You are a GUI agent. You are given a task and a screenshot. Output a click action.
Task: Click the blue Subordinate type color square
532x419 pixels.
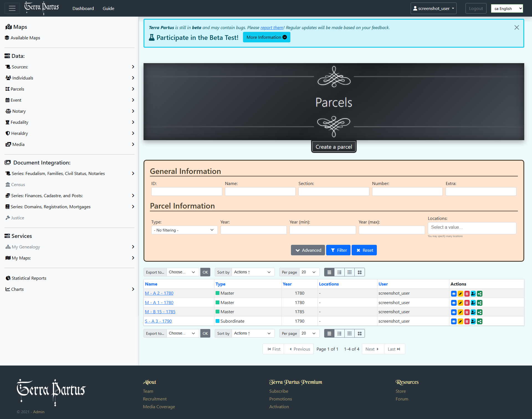click(218, 321)
